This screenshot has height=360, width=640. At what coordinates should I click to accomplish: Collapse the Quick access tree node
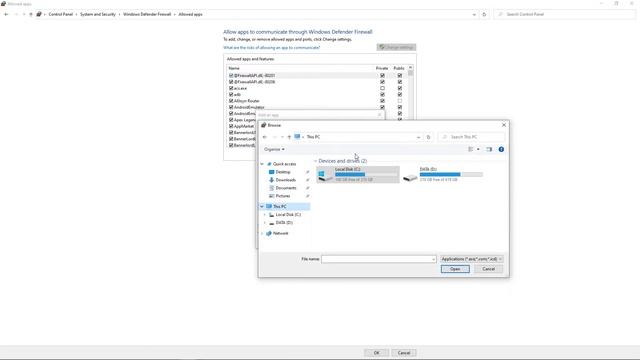pyautogui.click(x=262, y=164)
